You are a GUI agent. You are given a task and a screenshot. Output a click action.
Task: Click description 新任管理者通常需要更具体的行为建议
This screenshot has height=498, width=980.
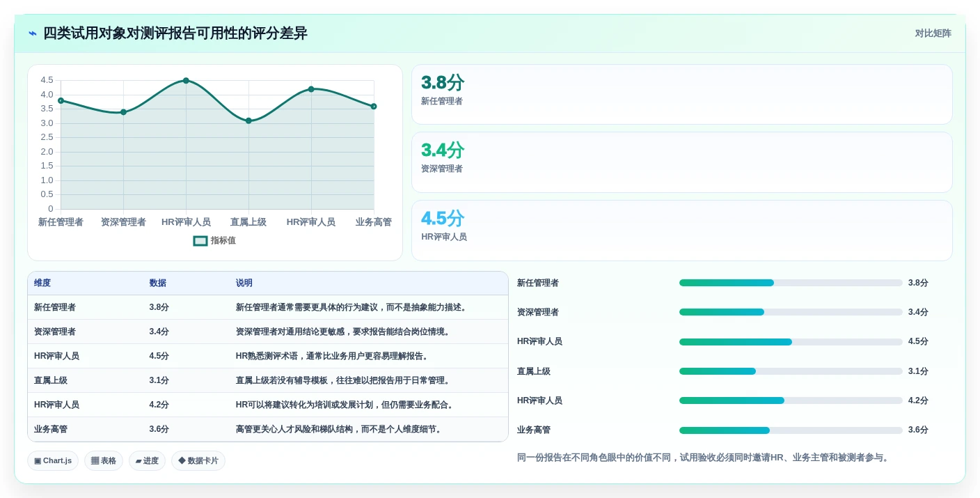(x=351, y=307)
